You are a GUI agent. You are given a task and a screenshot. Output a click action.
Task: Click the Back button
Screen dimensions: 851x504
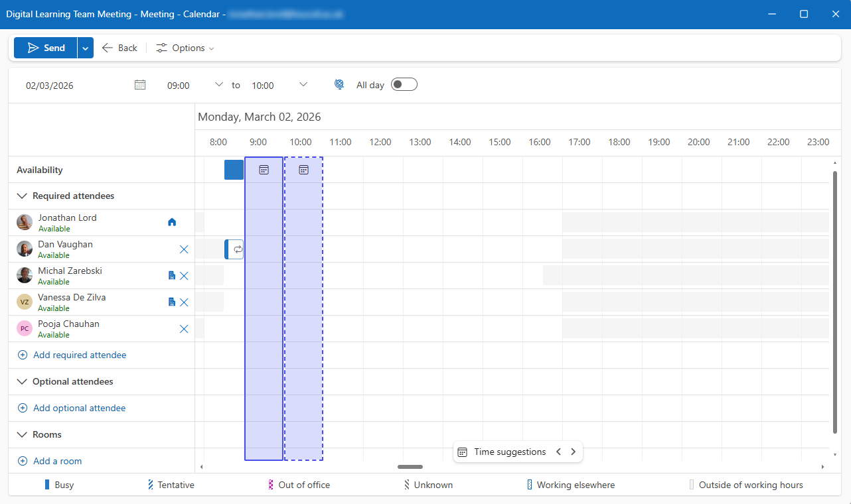(119, 48)
